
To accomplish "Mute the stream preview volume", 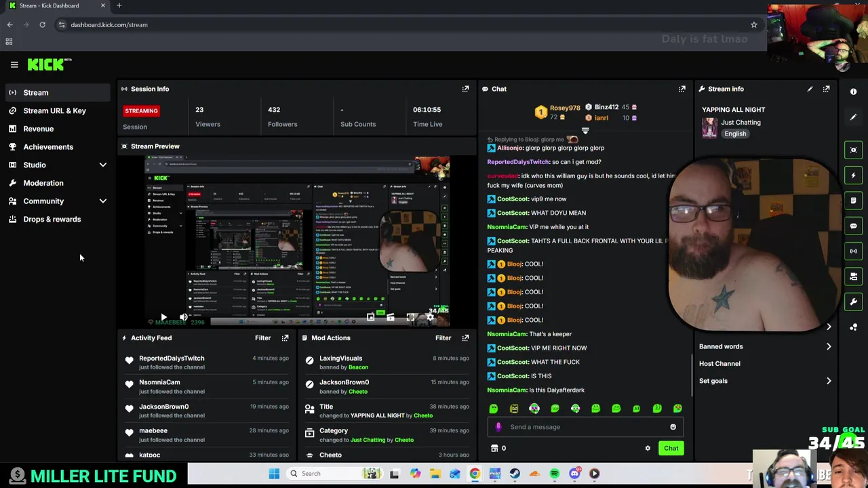I will 183,317.
